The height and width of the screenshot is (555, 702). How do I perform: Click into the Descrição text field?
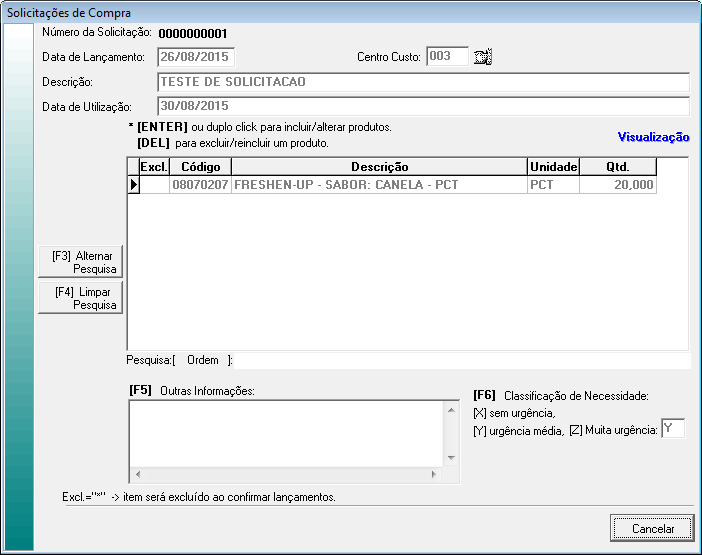423,82
